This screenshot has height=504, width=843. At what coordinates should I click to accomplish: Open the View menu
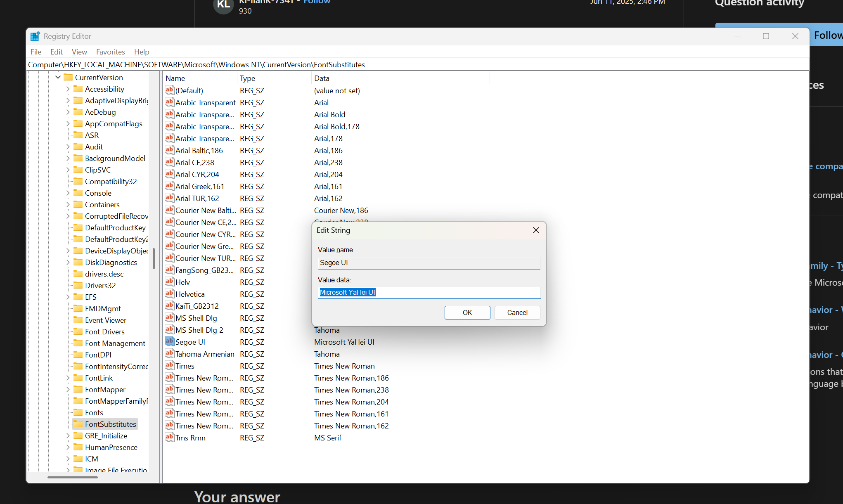click(x=79, y=52)
